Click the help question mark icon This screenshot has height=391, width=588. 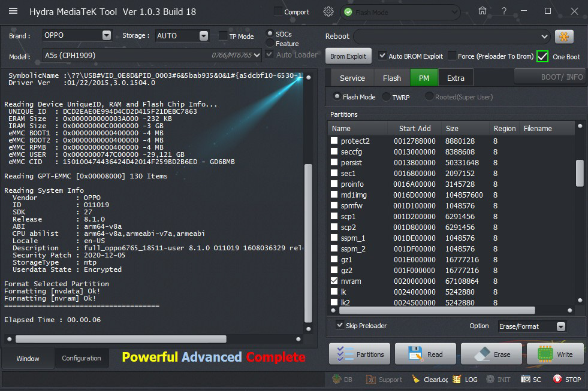[504, 11]
